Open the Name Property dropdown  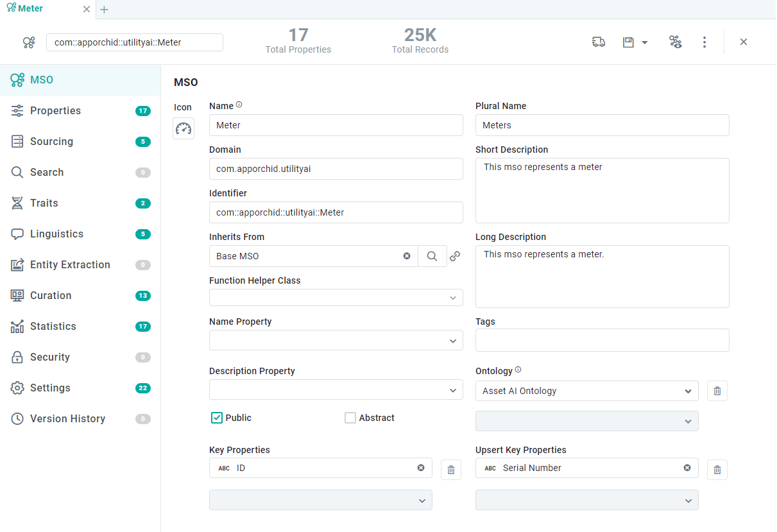(x=452, y=341)
